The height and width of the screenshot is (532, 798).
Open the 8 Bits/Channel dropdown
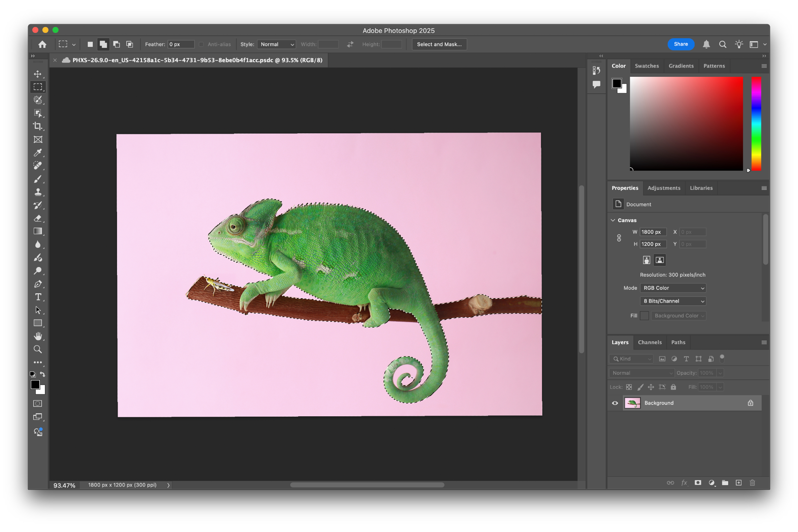click(x=673, y=301)
